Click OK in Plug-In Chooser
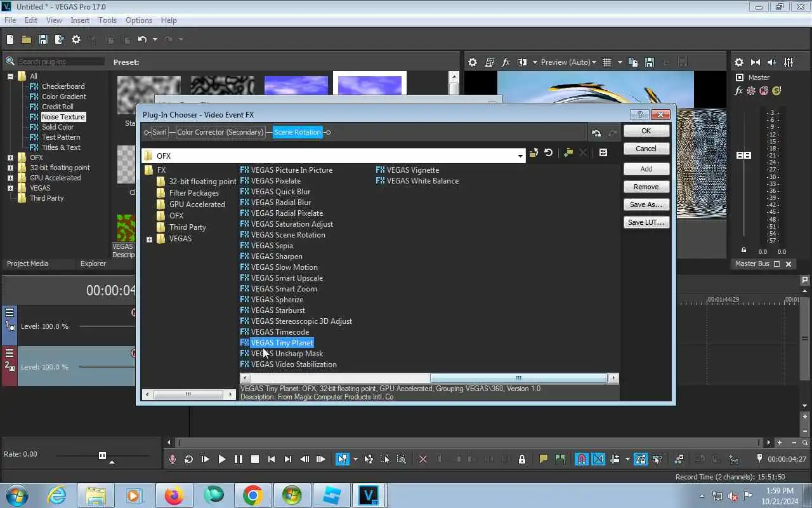Viewport: 812px width, 508px height. coord(646,131)
